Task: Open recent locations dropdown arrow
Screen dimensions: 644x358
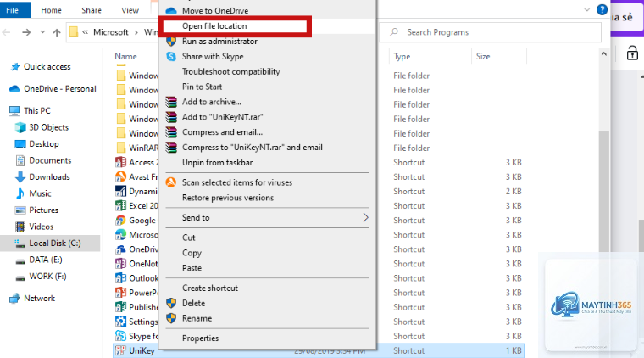Action: (x=42, y=32)
